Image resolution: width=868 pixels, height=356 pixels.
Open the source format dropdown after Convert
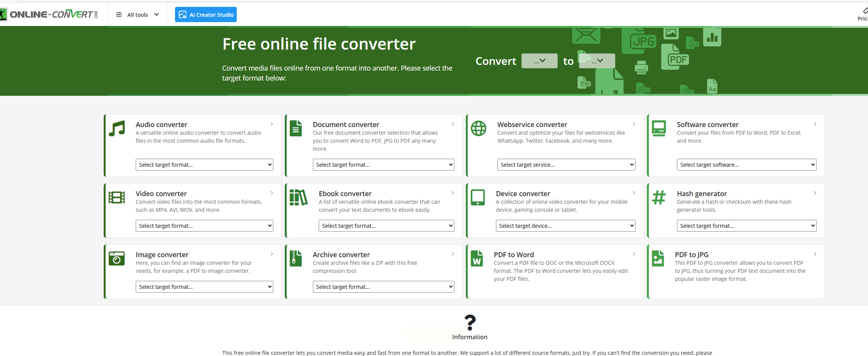539,61
